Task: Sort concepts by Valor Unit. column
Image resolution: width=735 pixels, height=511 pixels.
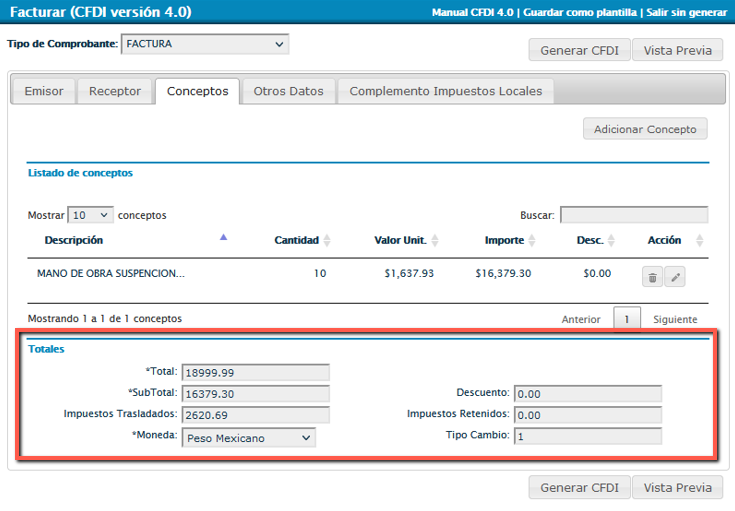Action: [434, 241]
